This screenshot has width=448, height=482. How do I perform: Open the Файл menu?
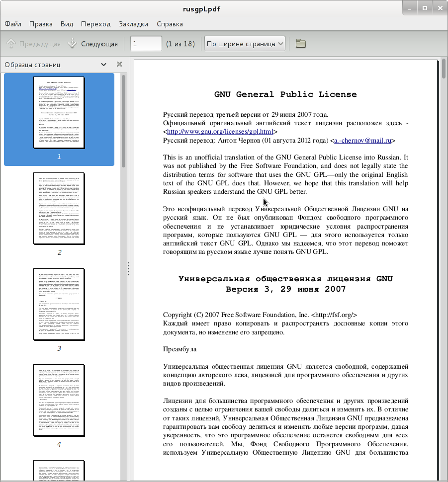pyautogui.click(x=13, y=24)
